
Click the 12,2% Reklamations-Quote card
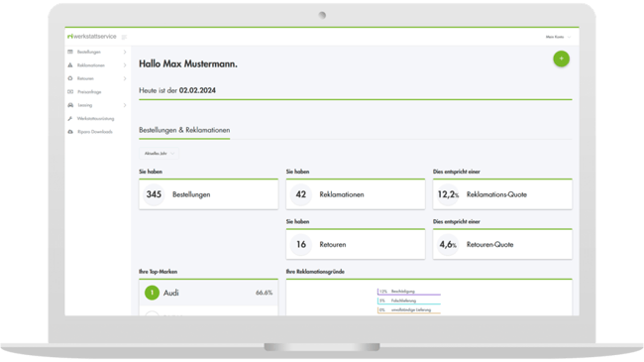point(502,194)
